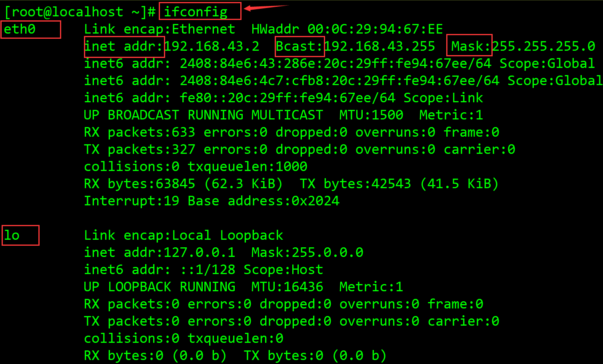The height and width of the screenshot is (364, 603).
Task: Click txqueuelen:0 text
Action: 236,338
